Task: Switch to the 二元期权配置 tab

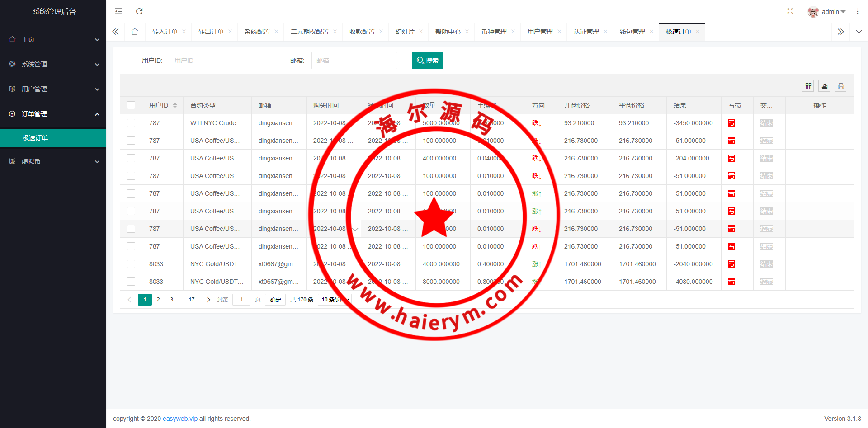Action: (x=309, y=32)
